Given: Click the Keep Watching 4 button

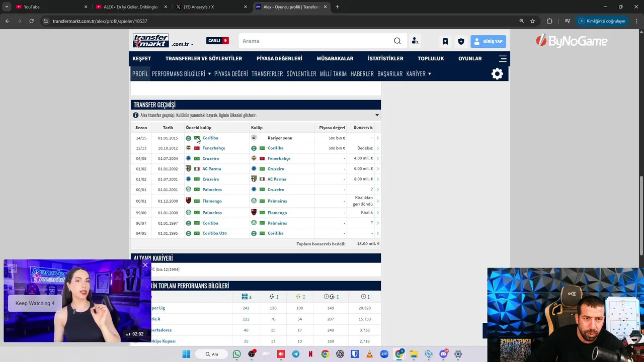Looking at the screenshot, I should pos(35,303).
